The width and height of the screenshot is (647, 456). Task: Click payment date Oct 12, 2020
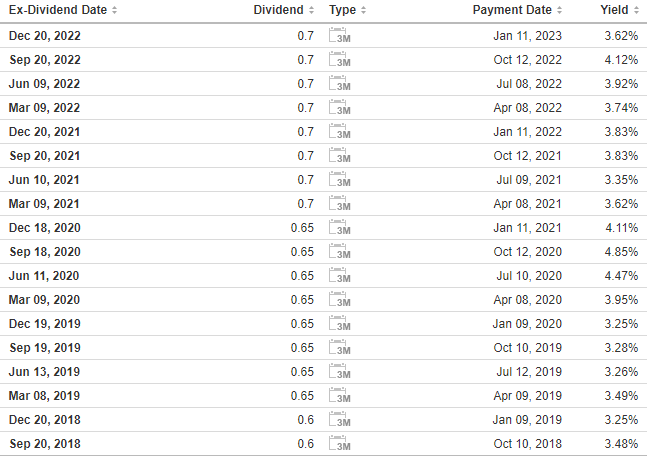(x=527, y=252)
